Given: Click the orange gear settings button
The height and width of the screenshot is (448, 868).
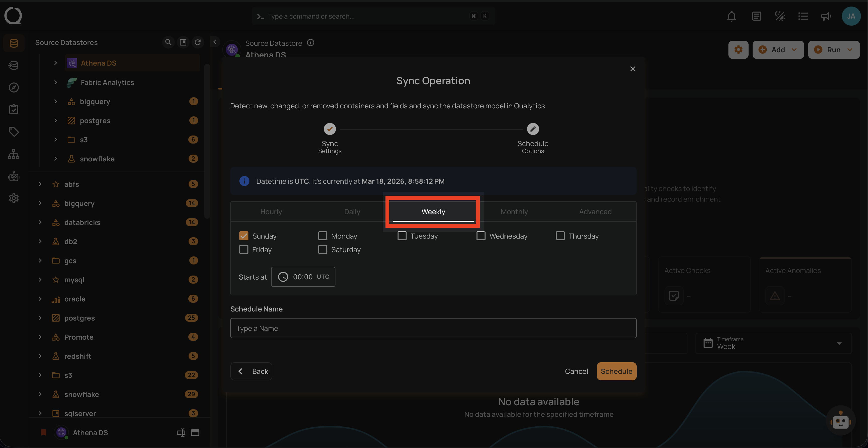Looking at the screenshot, I should 738,50.
